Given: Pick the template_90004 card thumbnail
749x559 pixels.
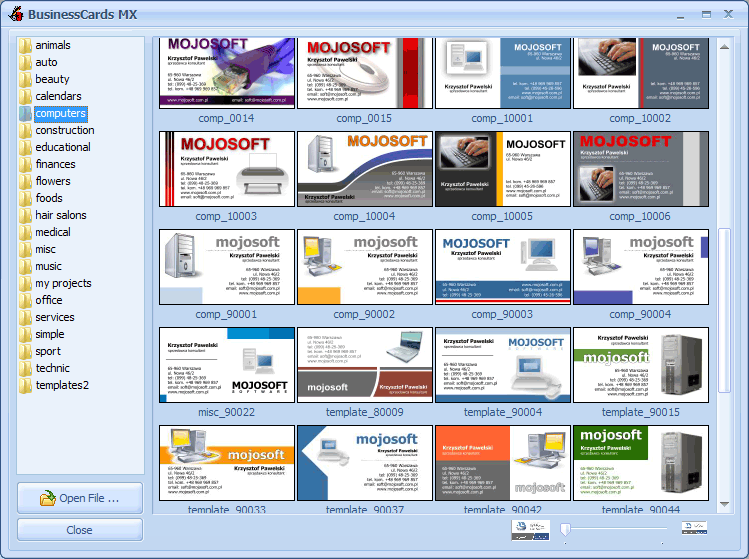Looking at the screenshot, I should [503, 365].
